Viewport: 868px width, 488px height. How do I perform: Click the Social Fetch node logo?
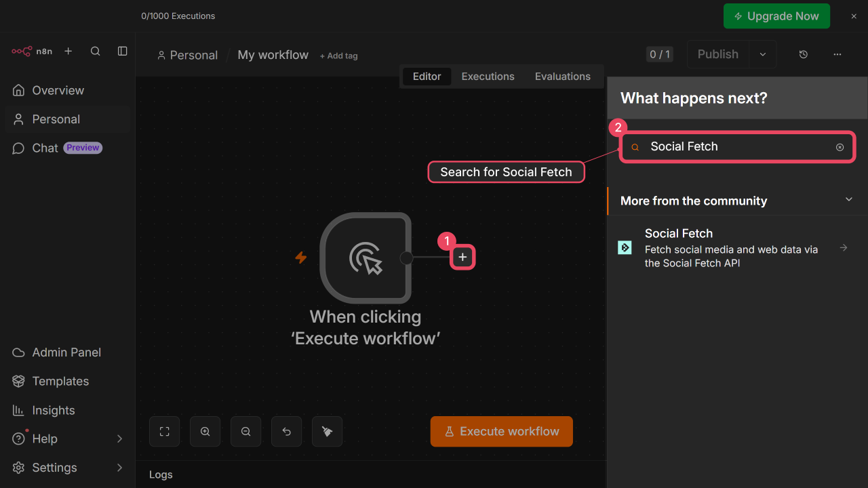click(625, 248)
